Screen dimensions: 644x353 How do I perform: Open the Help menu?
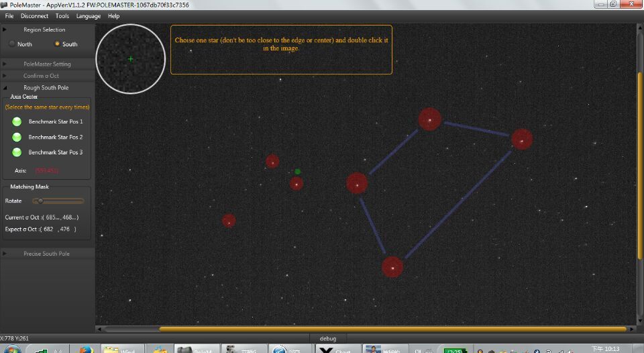(114, 16)
